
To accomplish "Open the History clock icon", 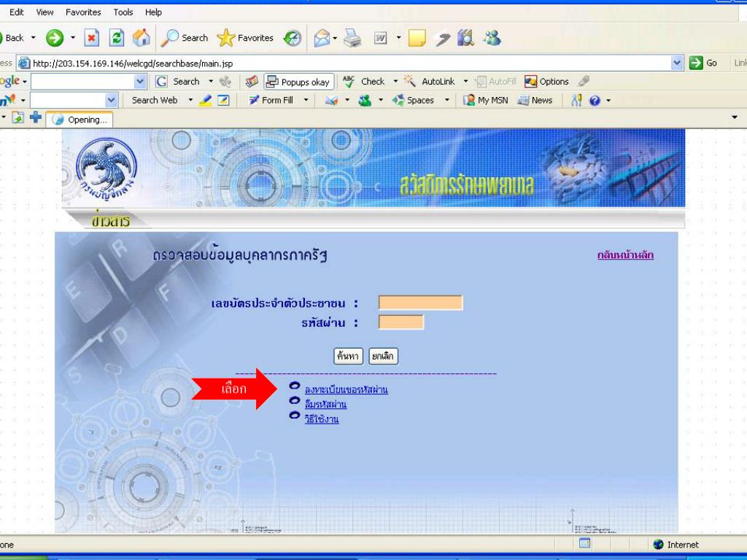I will (x=293, y=38).
